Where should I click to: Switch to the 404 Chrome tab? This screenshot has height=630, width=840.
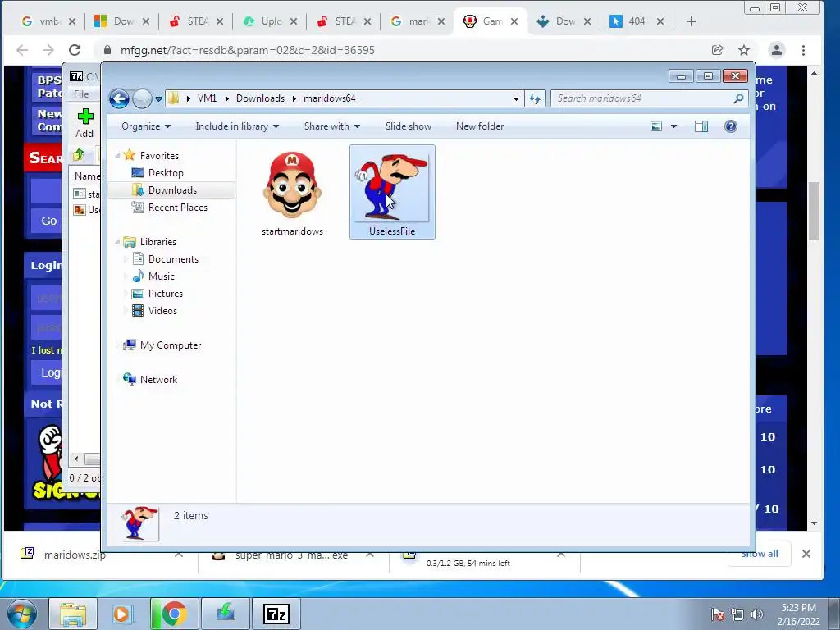click(x=636, y=21)
